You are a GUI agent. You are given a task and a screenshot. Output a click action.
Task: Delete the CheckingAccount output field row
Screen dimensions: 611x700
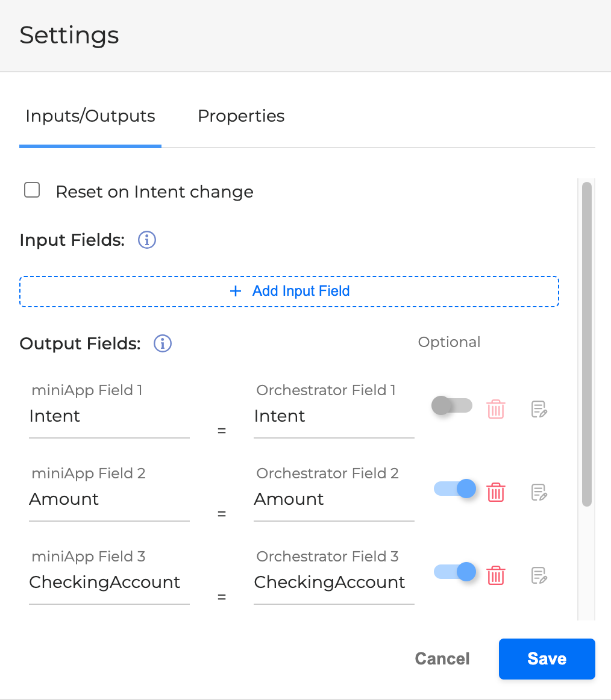click(495, 575)
